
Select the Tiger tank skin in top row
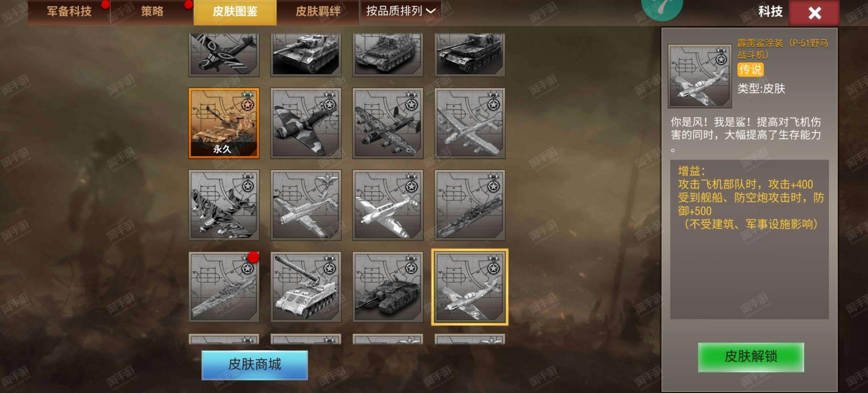pos(306,54)
